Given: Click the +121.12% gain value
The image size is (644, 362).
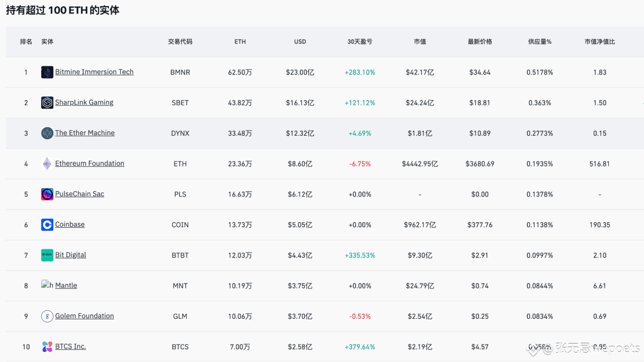Looking at the screenshot, I should (x=360, y=103).
